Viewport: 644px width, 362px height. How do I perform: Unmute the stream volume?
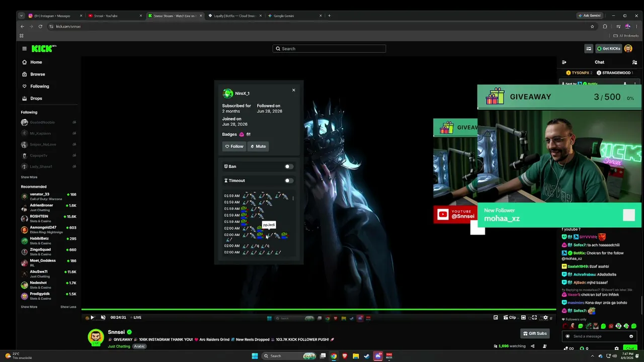103,317
